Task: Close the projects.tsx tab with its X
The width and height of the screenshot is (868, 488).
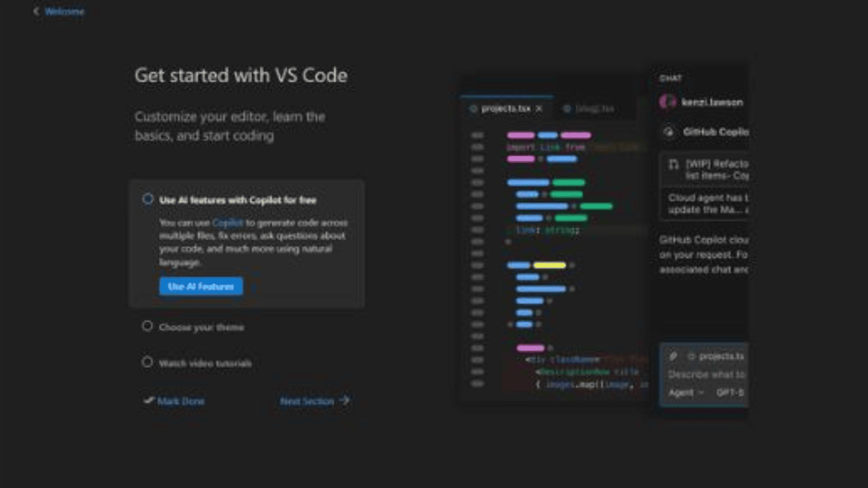Action: coord(539,109)
